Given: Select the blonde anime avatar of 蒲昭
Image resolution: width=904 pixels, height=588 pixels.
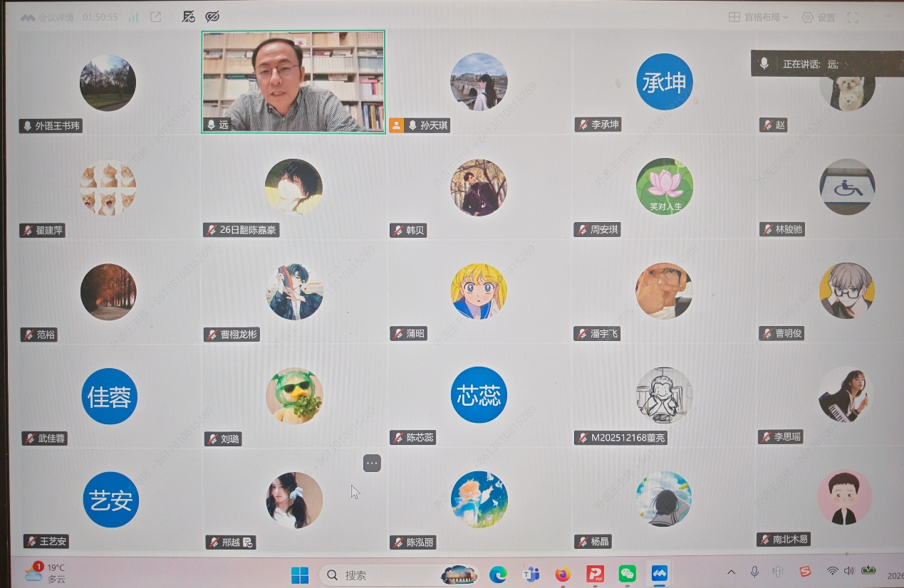Looking at the screenshot, I should (479, 291).
